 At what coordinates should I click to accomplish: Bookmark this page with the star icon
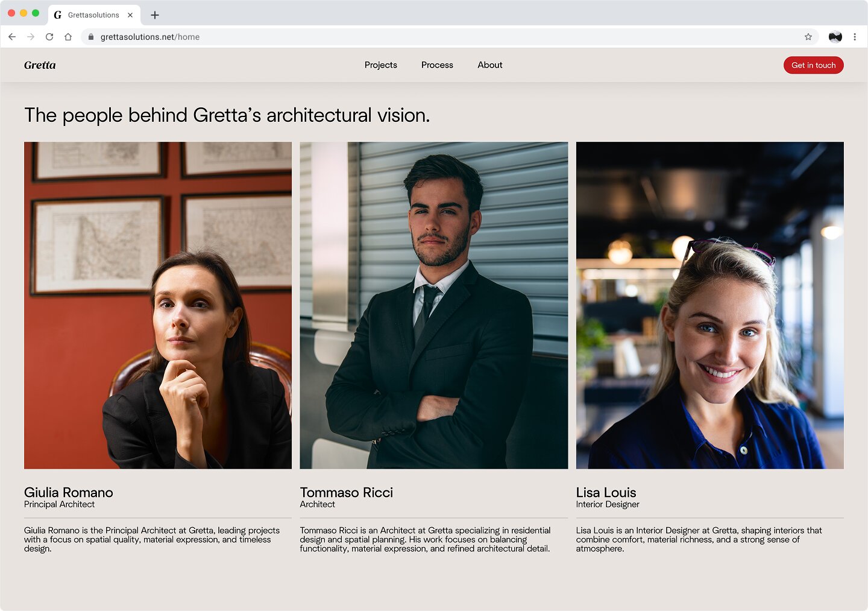click(x=808, y=37)
